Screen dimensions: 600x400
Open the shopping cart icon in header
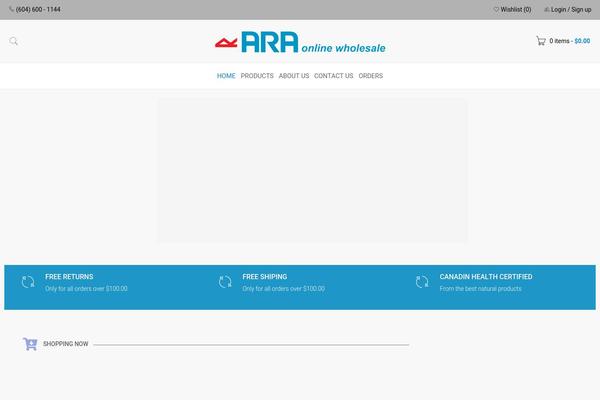click(540, 41)
